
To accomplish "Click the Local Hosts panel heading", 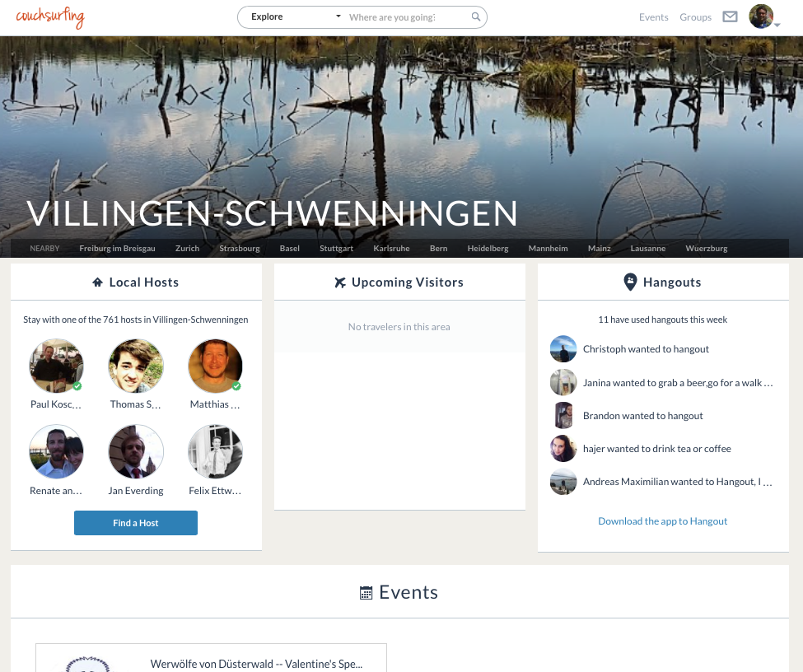I will pyautogui.click(x=144, y=282).
